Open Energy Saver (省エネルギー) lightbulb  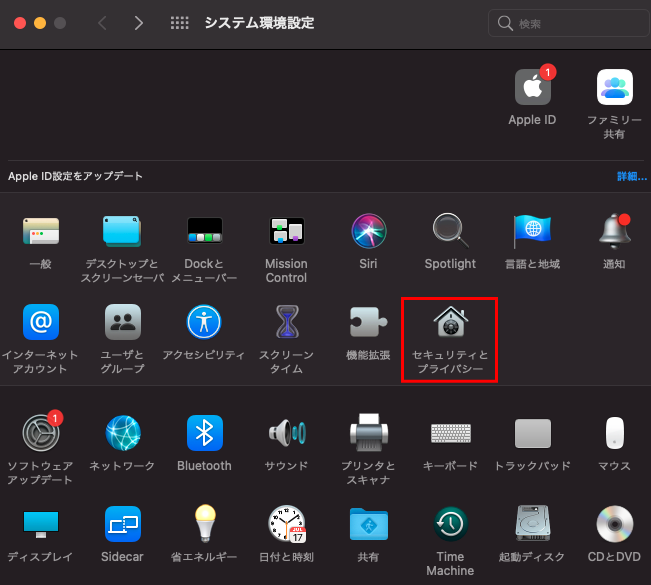[x=205, y=524]
